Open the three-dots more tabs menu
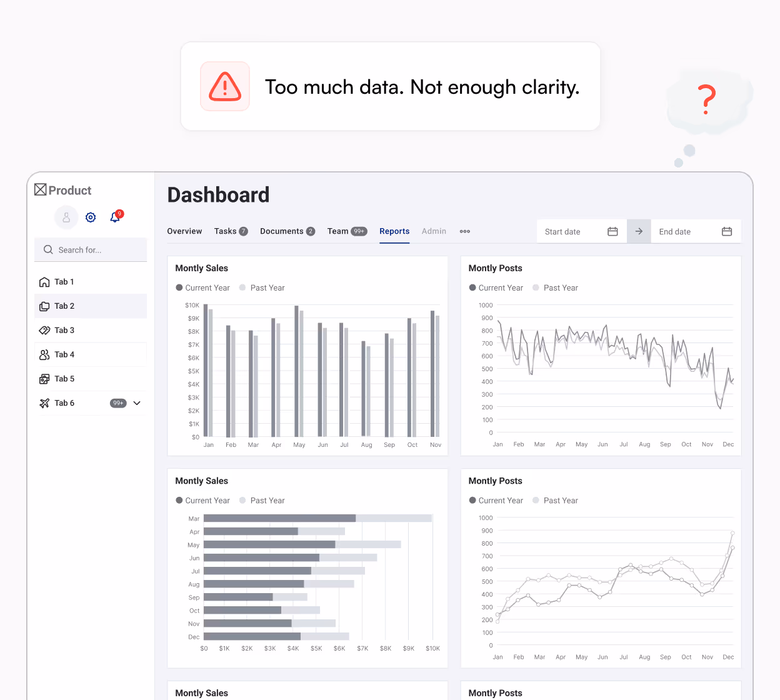The width and height of the screenshot is (780, 700). 465,231
